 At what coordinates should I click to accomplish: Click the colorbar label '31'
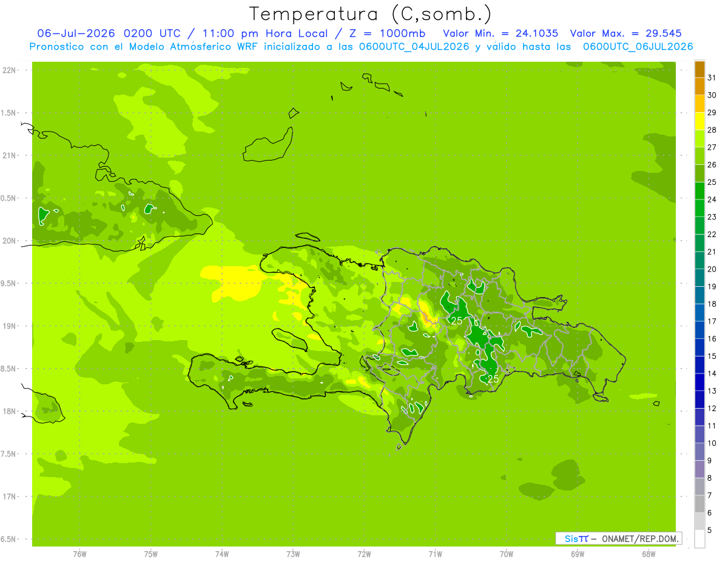(712, 78)
